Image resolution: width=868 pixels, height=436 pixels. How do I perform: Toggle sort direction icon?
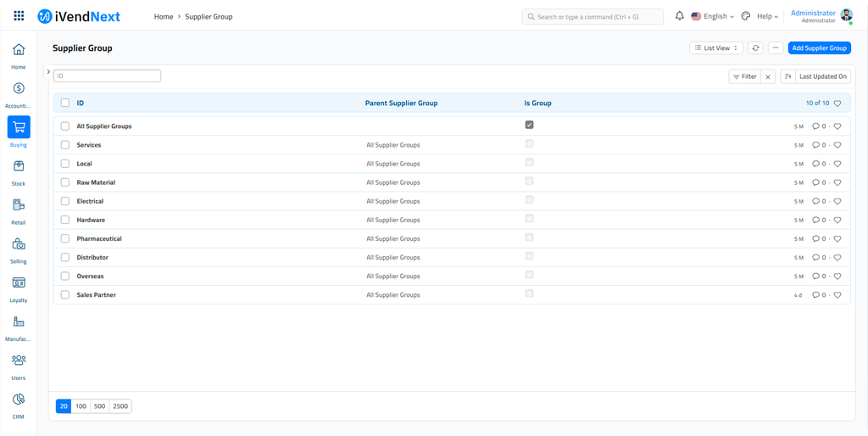(x=788, y=77)
